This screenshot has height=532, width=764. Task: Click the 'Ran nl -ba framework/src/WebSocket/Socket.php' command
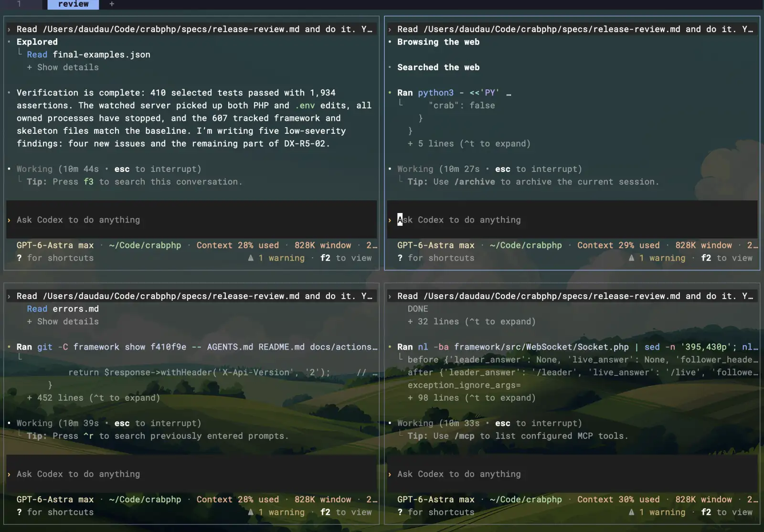[578, 347]
